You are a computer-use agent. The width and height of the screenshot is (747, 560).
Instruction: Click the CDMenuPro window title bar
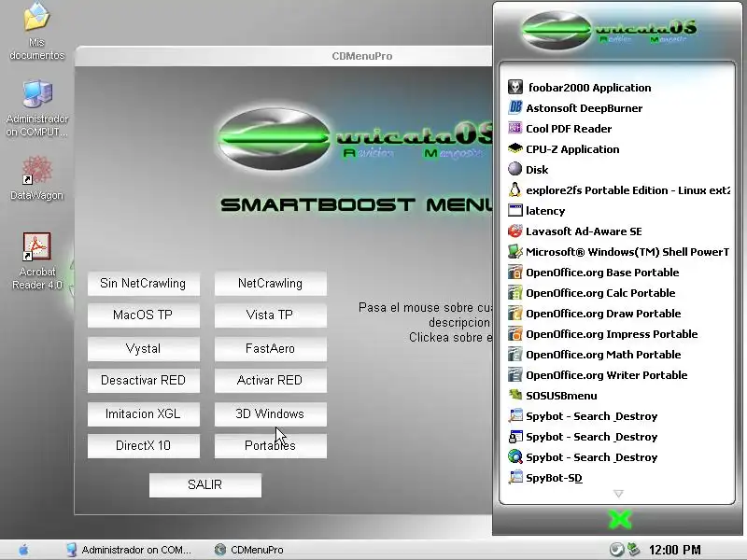[x=284, y=56]
